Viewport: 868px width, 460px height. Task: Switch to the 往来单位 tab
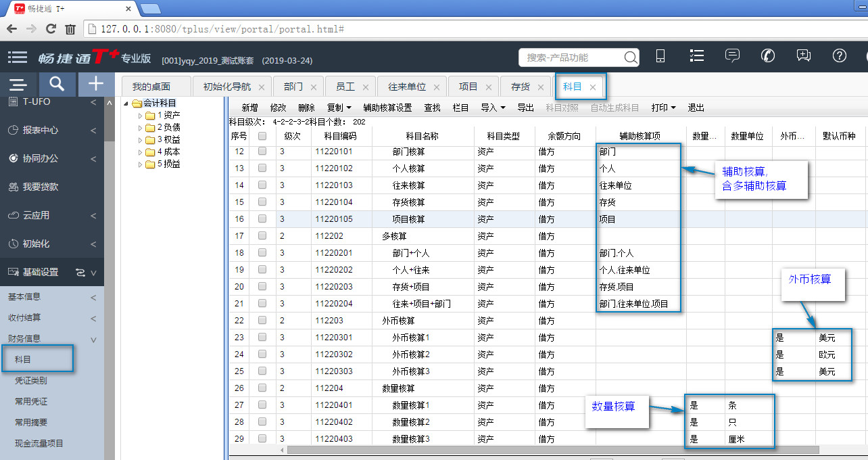tap(407, 87)
